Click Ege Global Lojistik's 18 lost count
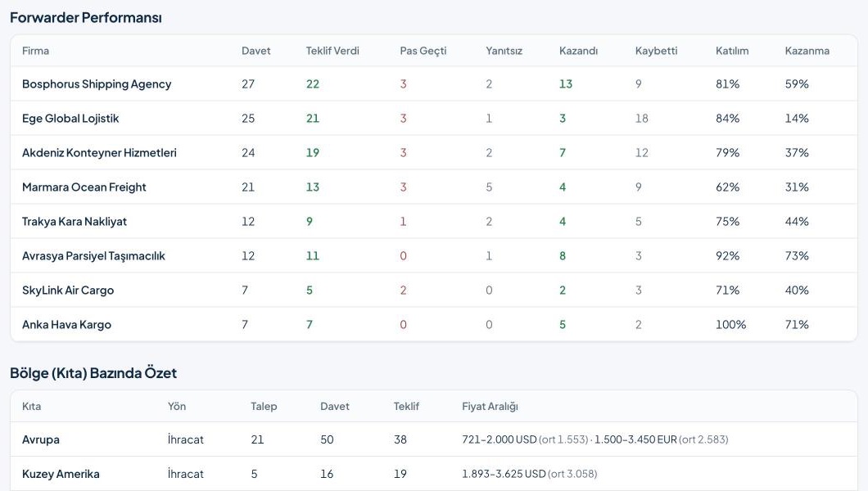 (642, 119)
